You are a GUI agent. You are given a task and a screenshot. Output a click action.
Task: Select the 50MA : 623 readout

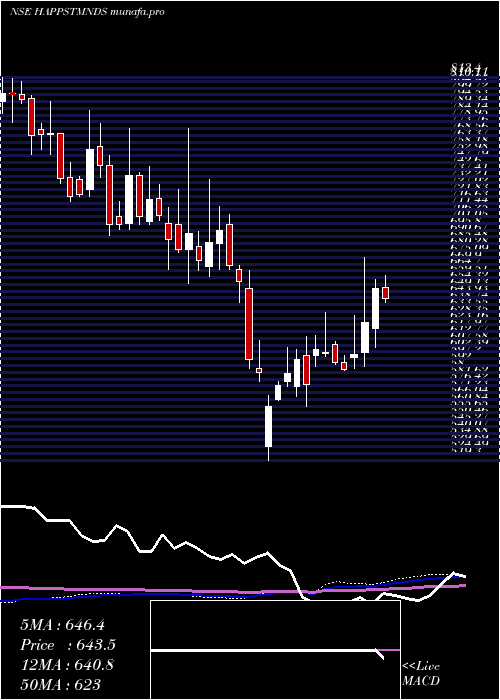pos(60,684)
